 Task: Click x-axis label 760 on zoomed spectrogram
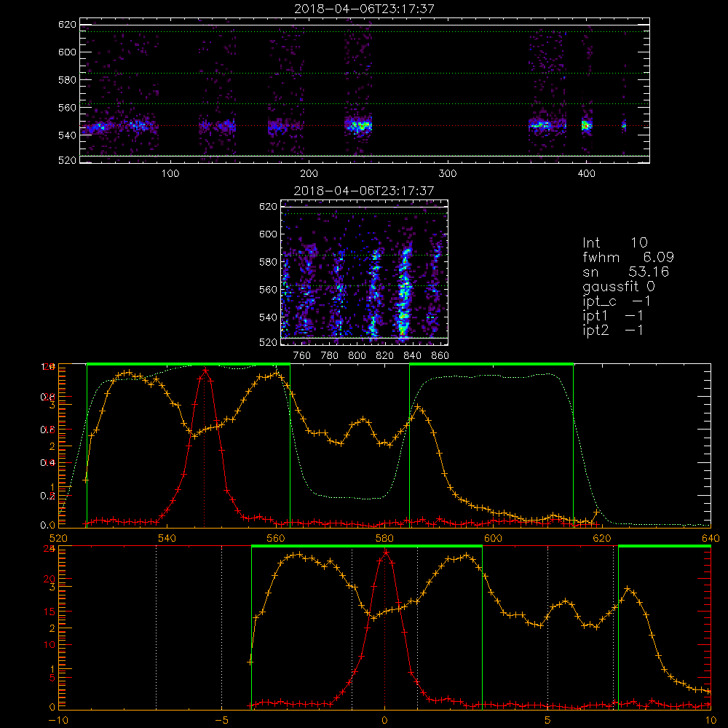pos(302,356)
